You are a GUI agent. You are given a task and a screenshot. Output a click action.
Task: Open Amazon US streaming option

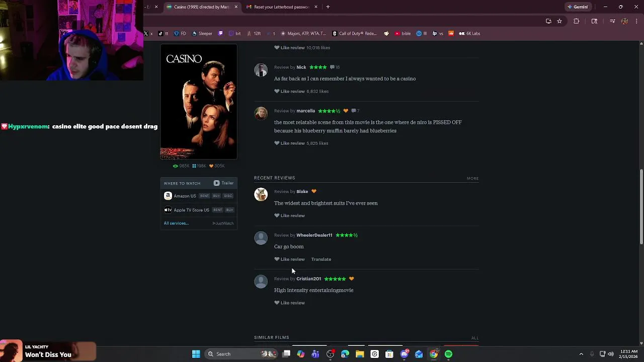pos(180,196)
